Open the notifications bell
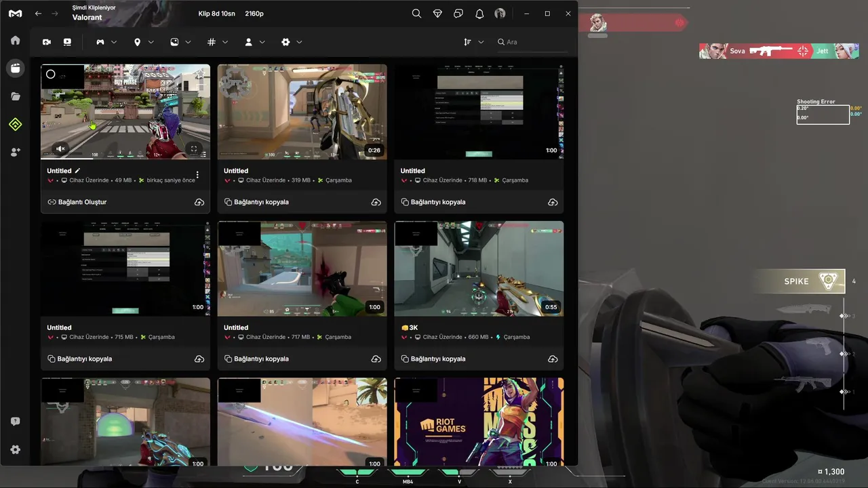868x488 pixels. (479, 14)
